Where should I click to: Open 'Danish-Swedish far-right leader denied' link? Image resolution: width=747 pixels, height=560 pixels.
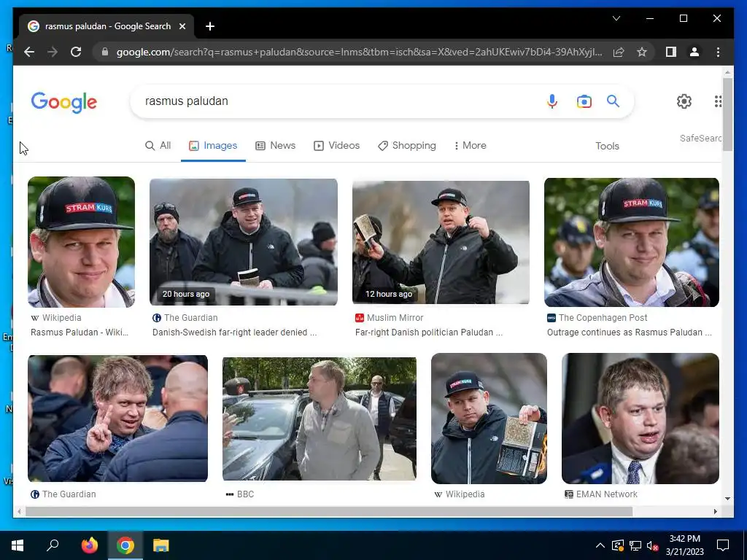coord(234,332)
